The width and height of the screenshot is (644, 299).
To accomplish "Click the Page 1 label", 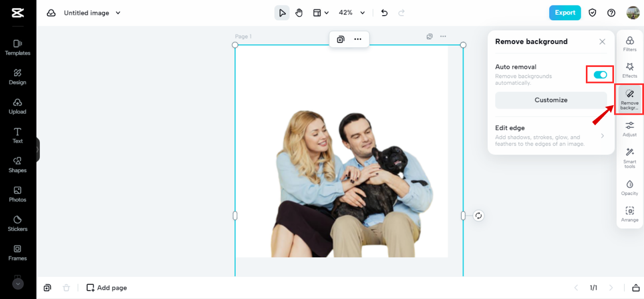I will coord(244,36).
